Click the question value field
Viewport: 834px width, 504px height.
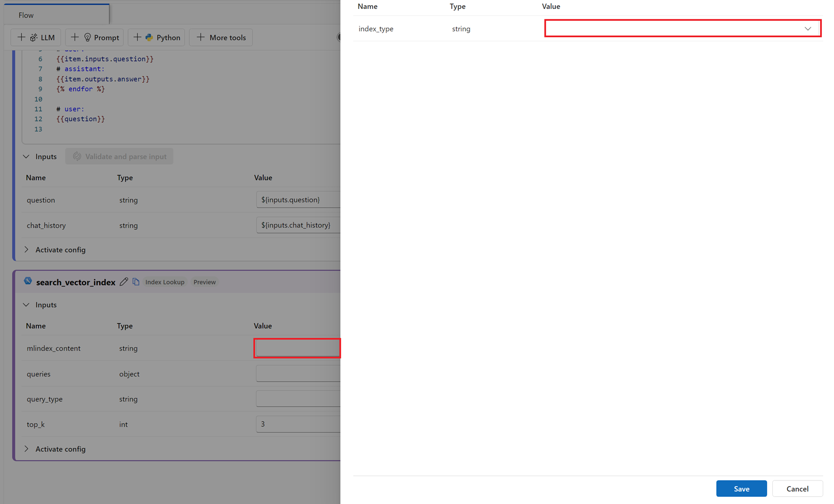(x=298, y=200)
